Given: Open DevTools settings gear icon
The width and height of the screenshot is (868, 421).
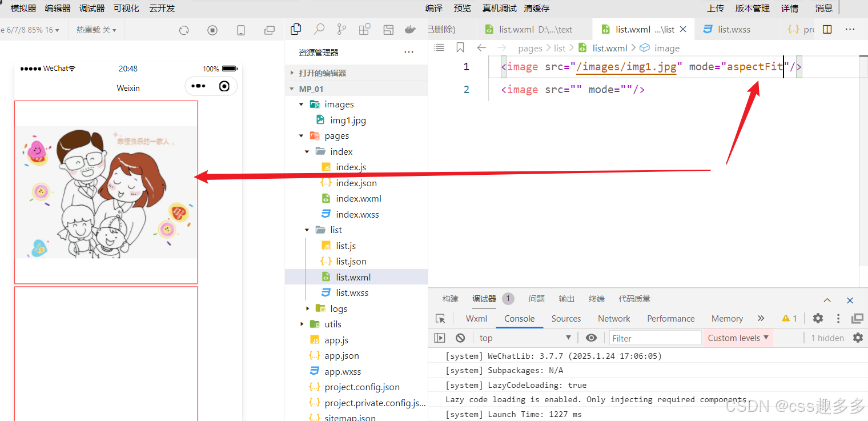Looking at the screenshot, I should click(x=818, y=318).
